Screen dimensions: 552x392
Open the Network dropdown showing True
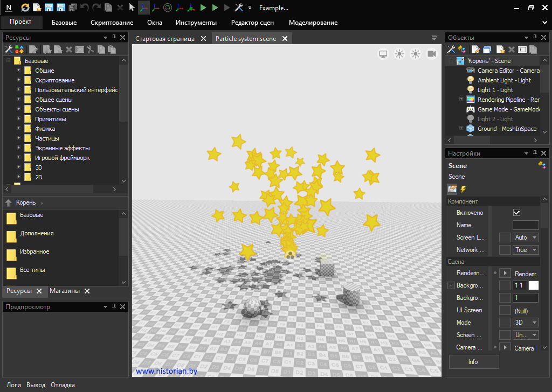[x=526, y=250]
